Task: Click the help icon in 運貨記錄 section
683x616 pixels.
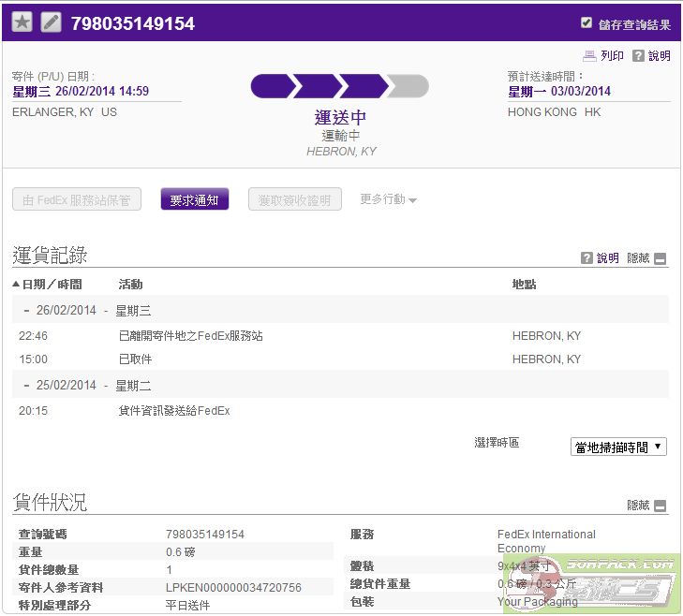Action: 586,258
